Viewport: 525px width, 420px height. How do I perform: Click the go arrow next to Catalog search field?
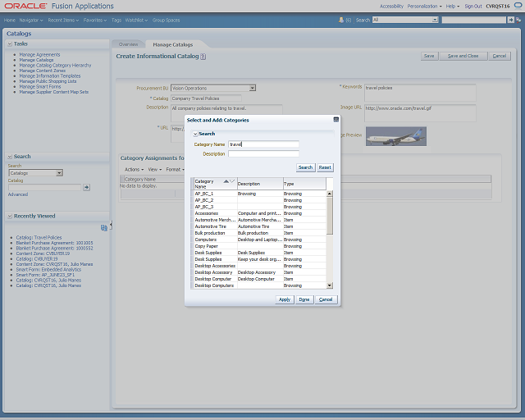[86, 187]
